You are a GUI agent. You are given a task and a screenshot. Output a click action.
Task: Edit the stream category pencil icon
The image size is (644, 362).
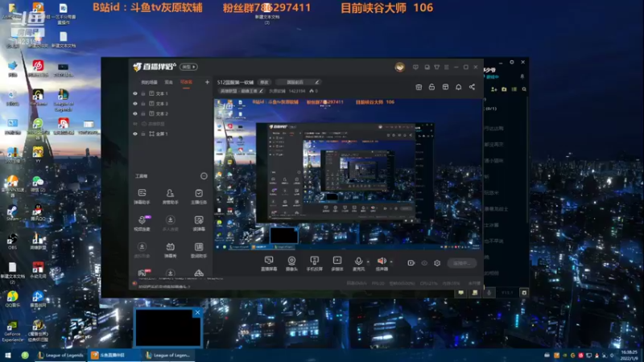tap(261, 91)
